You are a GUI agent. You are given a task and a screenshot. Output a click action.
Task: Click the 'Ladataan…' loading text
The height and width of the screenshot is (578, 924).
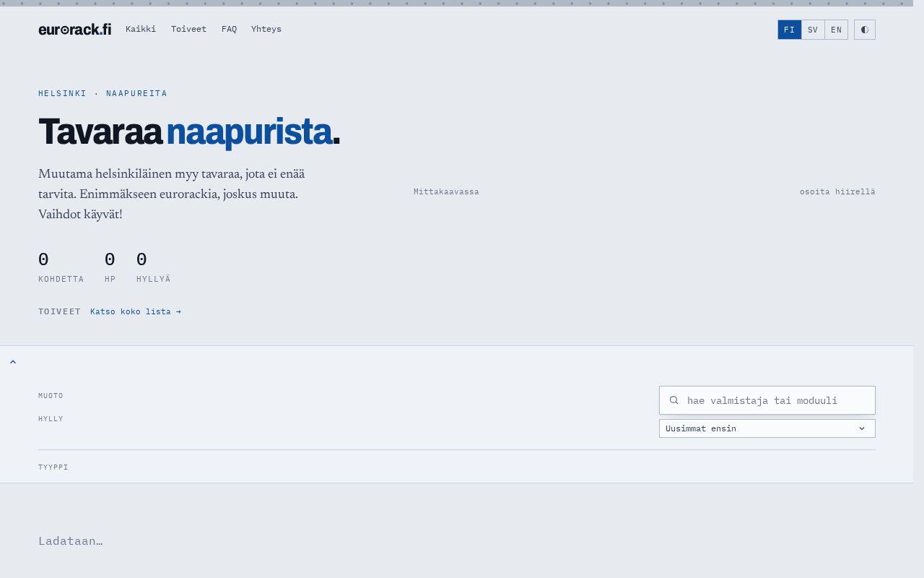click(71, 541)
